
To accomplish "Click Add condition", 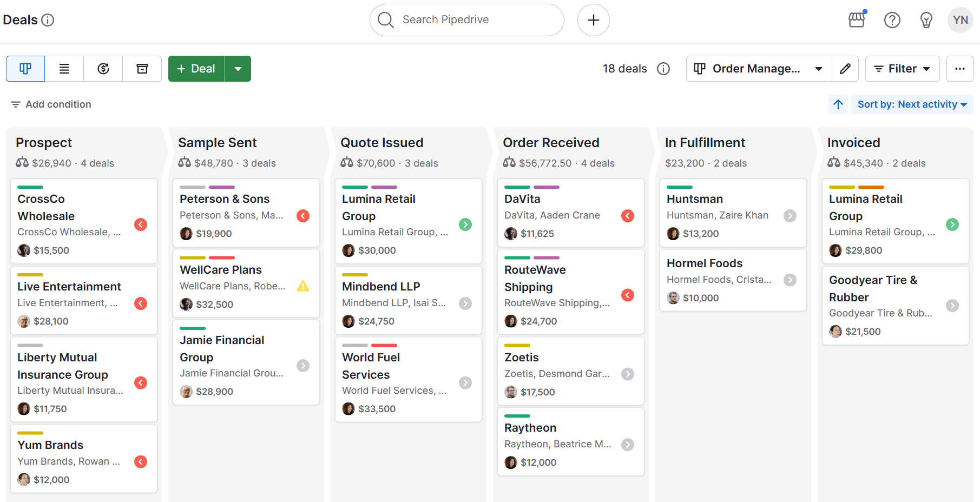I will pos(51,104).
